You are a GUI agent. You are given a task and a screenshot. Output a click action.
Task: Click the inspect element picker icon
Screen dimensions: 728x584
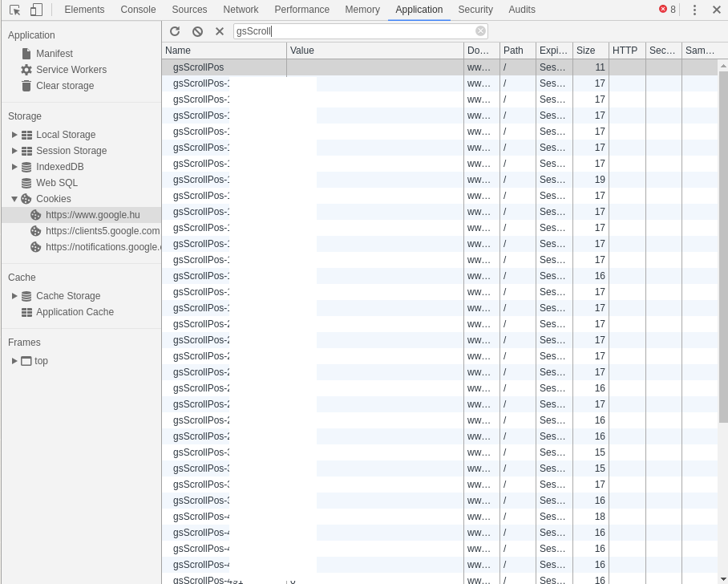pos(14,10)
